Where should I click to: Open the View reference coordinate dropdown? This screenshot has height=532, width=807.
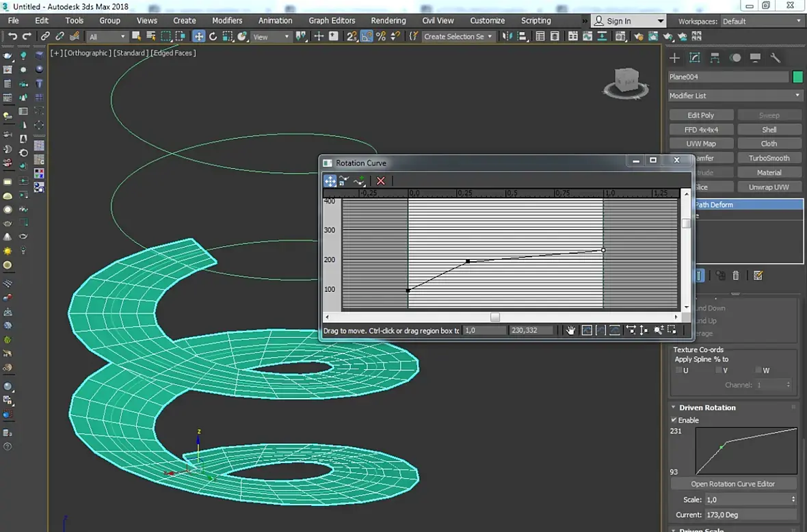[271, 37]
